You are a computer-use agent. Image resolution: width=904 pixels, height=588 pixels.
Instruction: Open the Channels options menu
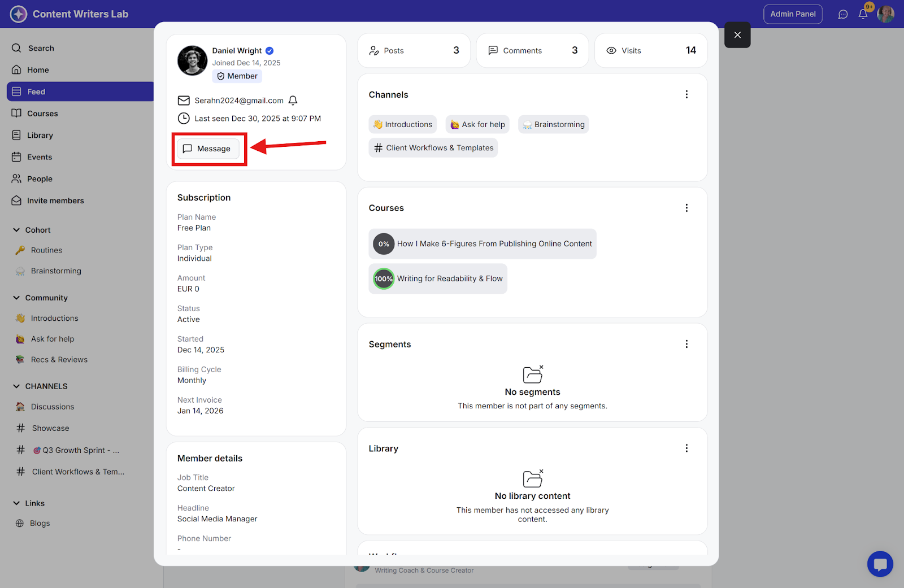[x=686, y=94]
